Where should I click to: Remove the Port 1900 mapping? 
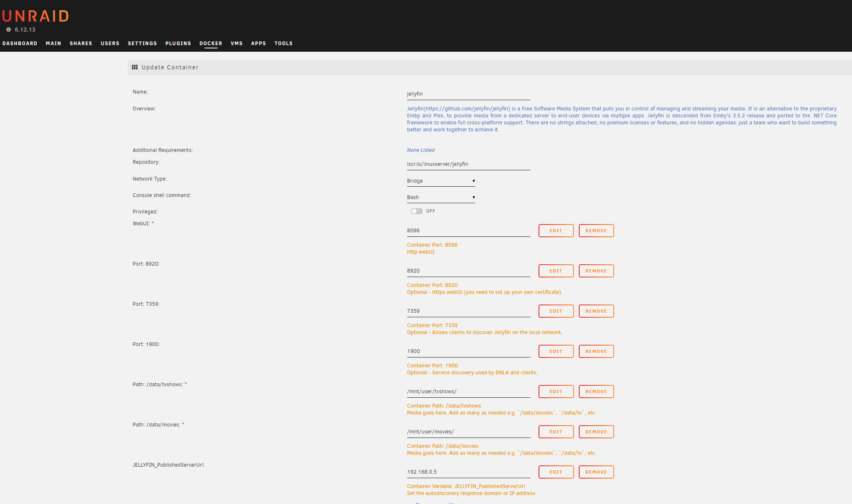[x=596, y=351]
